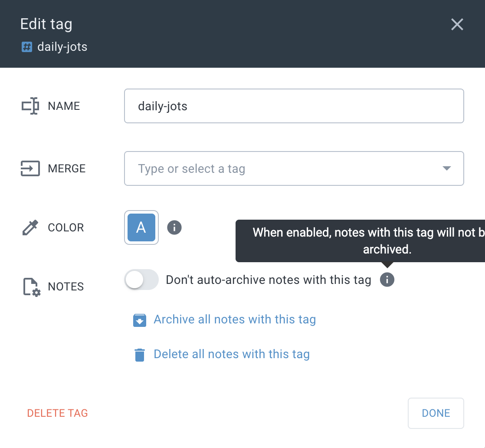Viewport: 485px width, 448px height.
Task: Click the MERGE arrow icon
Action: pyautogui.click(x=30, y=168)
